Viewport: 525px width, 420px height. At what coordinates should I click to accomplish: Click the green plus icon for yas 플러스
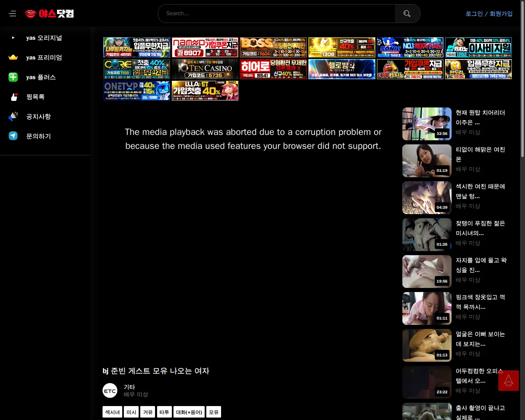[13, 77]
